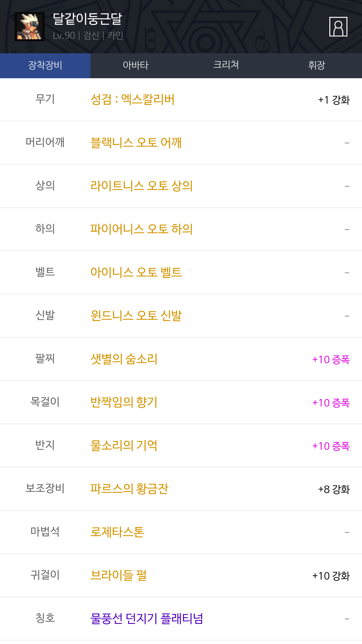Select the 브라이들 펄 earring
The image size is (362, 644).
pos(118,576)
